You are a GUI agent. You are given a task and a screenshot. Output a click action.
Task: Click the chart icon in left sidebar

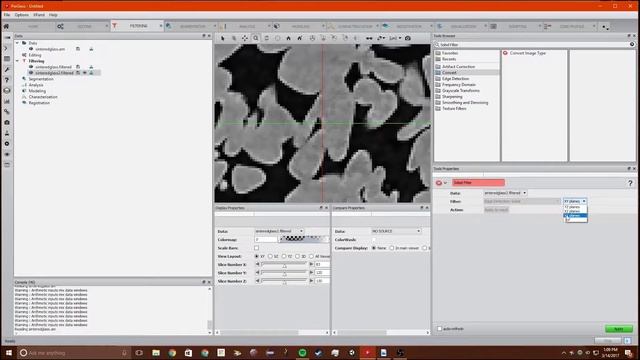(7, 101)
